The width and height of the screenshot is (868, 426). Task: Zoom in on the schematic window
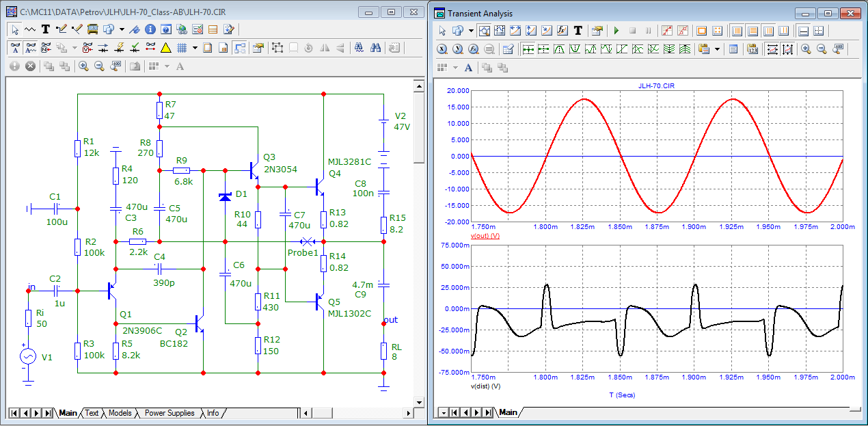83,66
